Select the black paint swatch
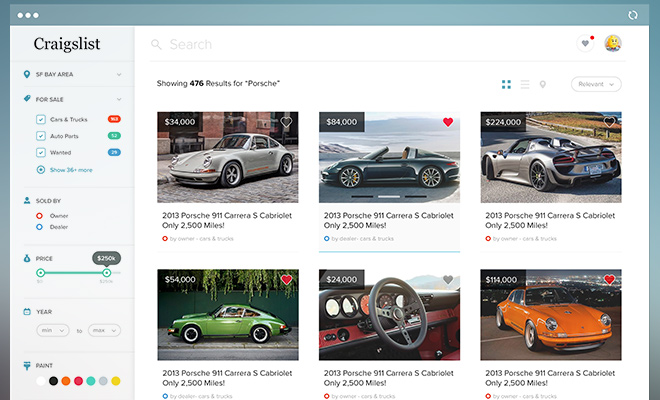The image size is (660, 400). click(x=53, y=381)
